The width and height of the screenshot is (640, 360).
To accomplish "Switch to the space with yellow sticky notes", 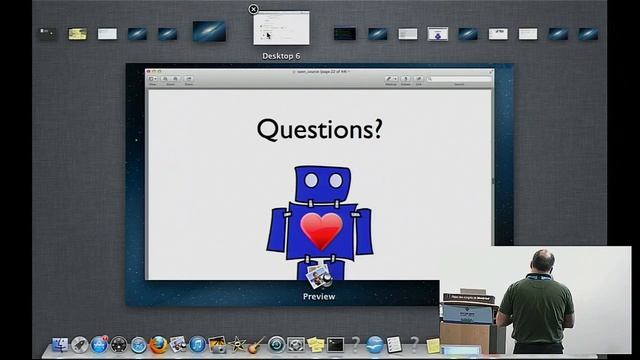I will tap(78, 34).
